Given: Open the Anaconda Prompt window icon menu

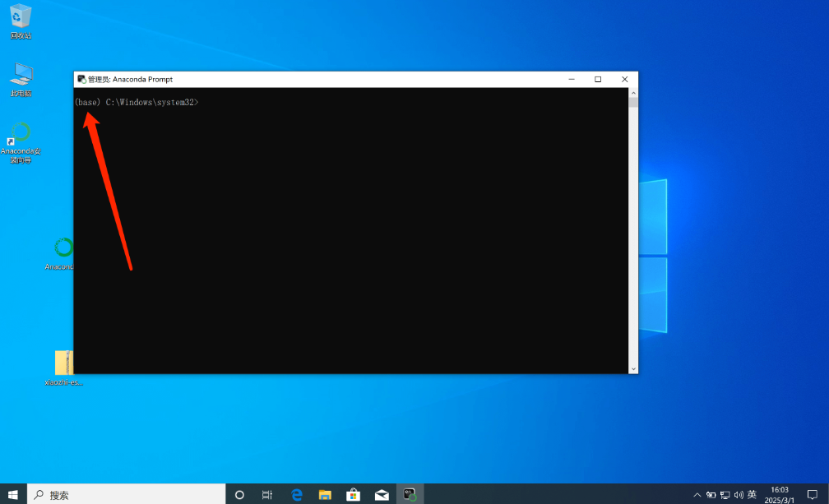Looking at the screenshot, I should point(81,79).
